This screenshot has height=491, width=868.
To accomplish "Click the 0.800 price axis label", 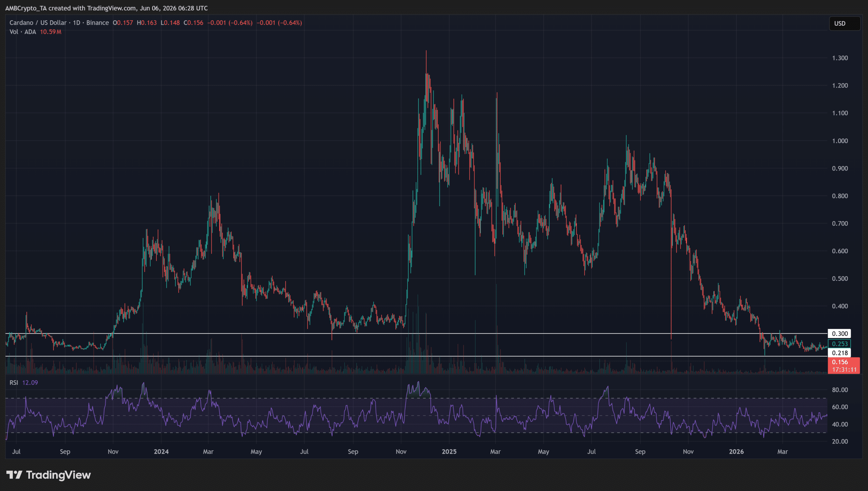I will point(840,196).
